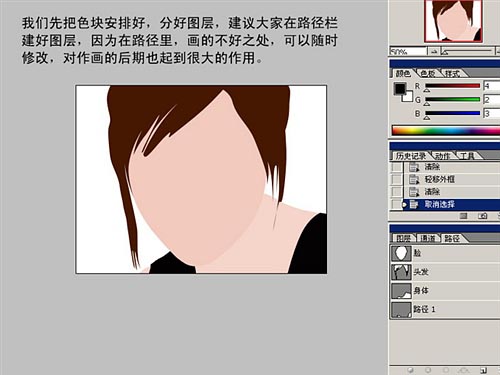Select the 清除 state directly above 取消选择
The image size is (500, 375).
click(451, 192)
